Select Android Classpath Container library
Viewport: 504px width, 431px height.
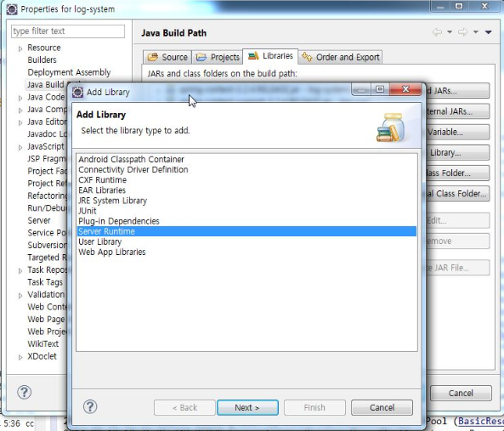[x=246, y=160]
